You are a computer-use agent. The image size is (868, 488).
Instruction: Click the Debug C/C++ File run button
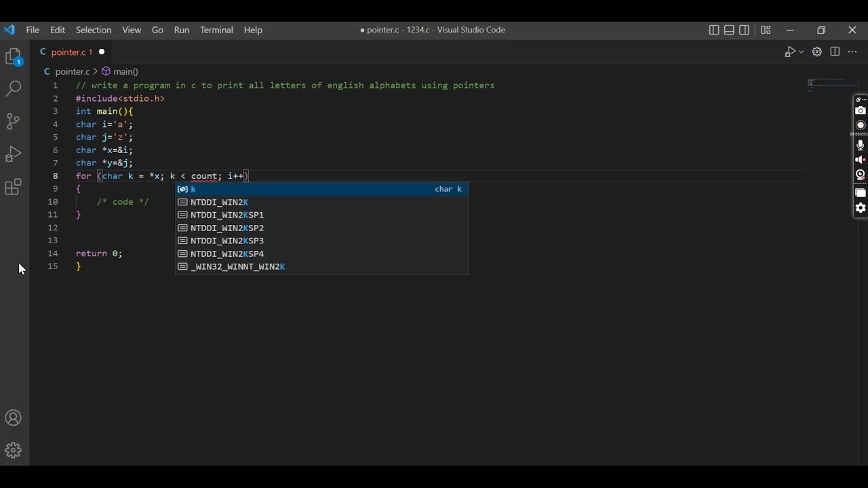(x=790, y=52)
